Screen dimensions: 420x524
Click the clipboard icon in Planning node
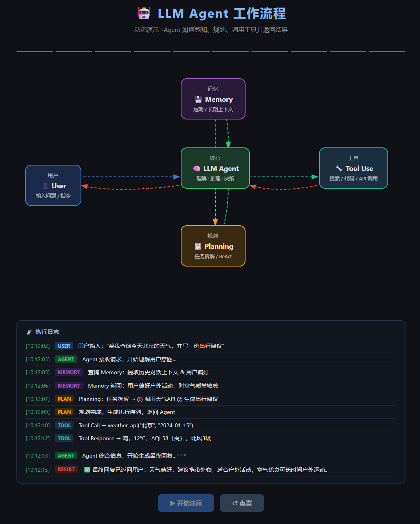point(198,246)
